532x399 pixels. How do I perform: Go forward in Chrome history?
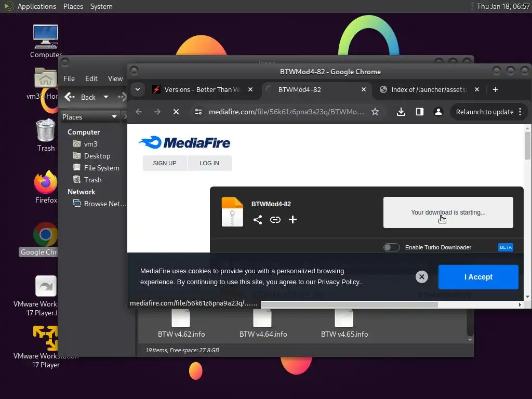pyautogui.click(x=157, y=112)
